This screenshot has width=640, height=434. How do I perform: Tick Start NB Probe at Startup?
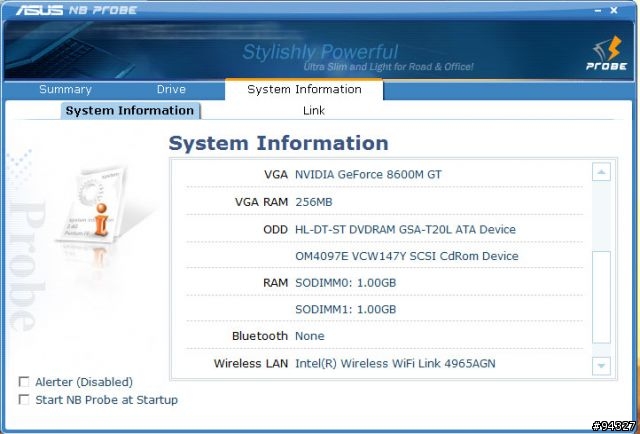pos(24,399)
